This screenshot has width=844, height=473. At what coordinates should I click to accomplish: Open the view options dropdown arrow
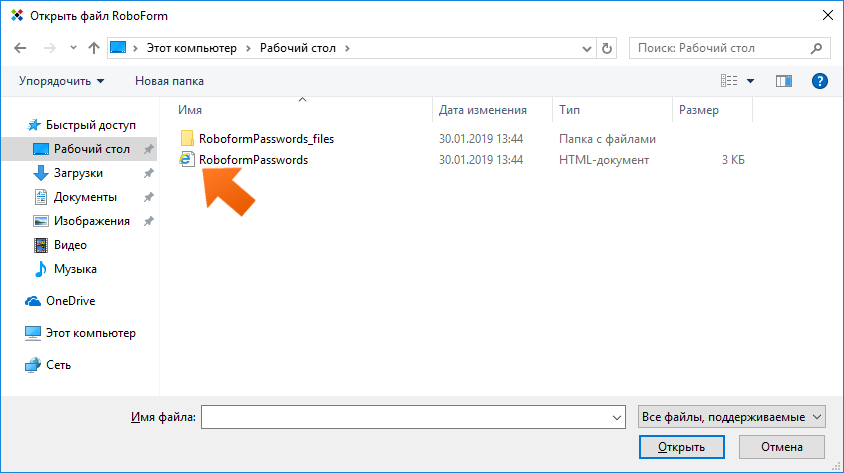pos(750,81)
